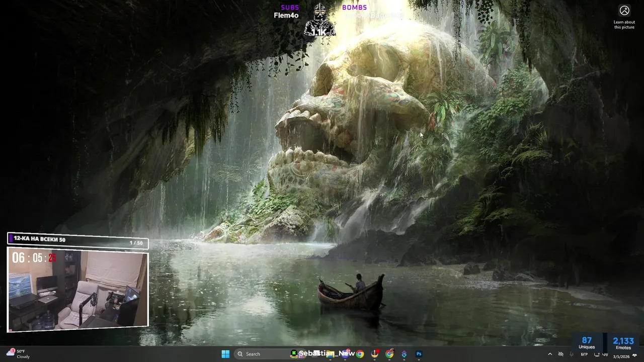Open the Windows Start menu

(225, 354)
